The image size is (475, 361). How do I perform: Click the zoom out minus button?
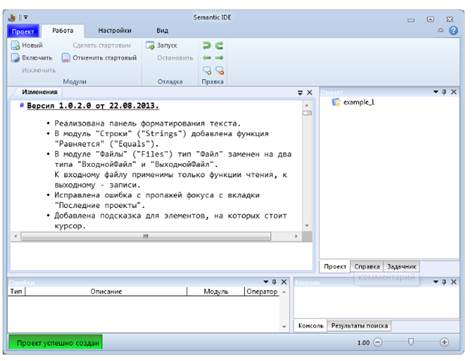click(377, 342)
